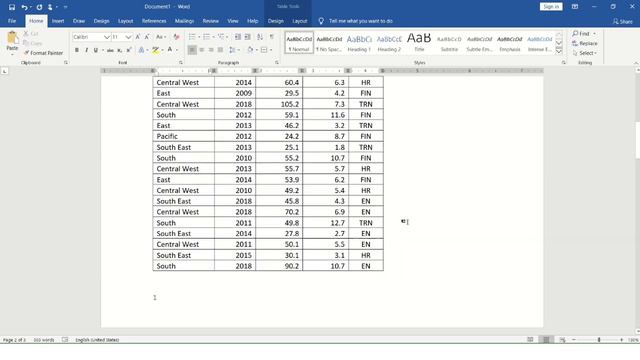Click the tab selector at ruler corner
Viewport: 640px width, 360px height.
4,71
